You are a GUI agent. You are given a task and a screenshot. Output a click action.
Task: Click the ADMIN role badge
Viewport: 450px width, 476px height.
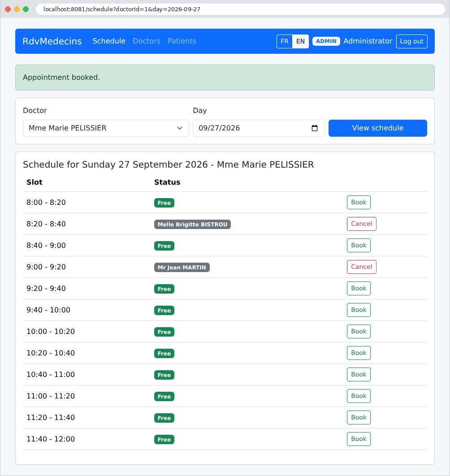click(x=326, y=41)
